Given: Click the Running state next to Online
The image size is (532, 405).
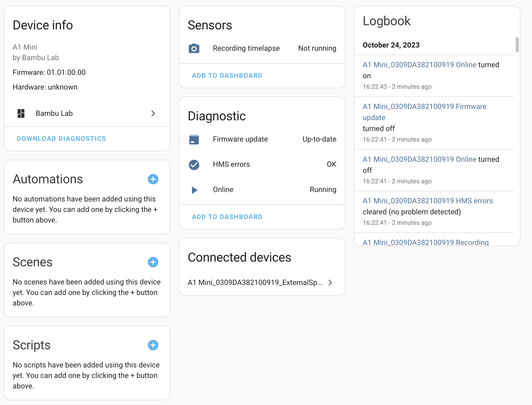Looking at the screenshot, I should pos(323,190).
